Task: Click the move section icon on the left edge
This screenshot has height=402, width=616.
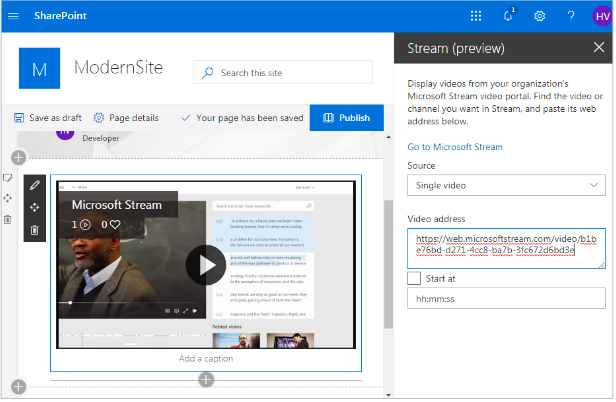Action: [8, 199]
